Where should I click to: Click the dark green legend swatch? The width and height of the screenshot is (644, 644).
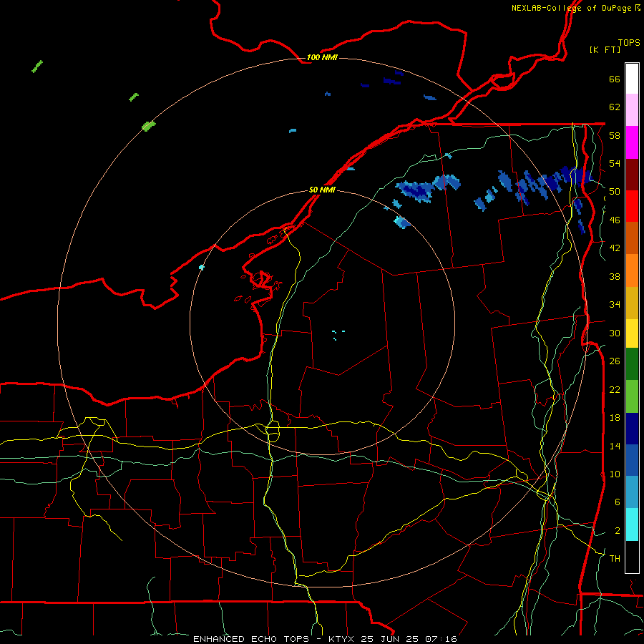(x=632, y=364)
